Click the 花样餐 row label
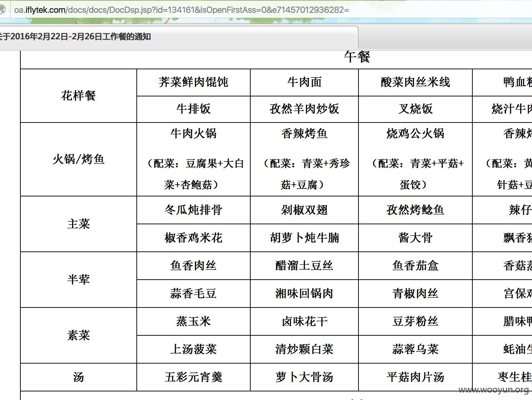The height and width of the screenshot is (400, 532). 79,96
